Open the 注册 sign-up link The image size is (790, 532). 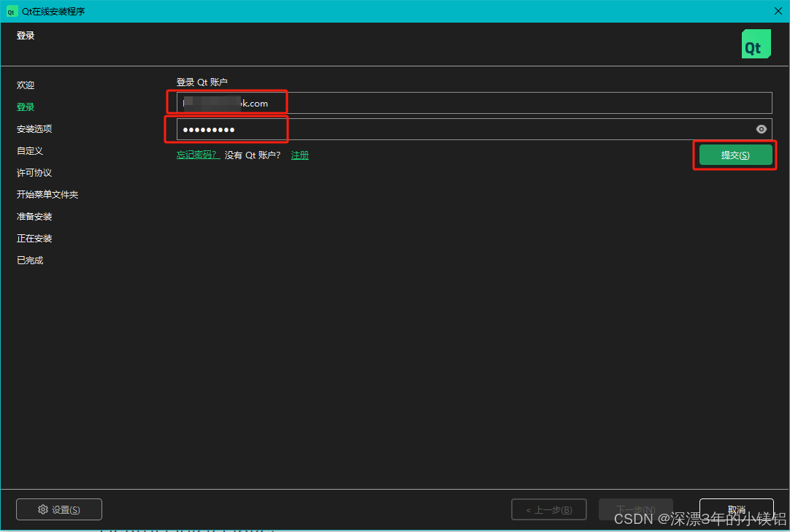300,155
